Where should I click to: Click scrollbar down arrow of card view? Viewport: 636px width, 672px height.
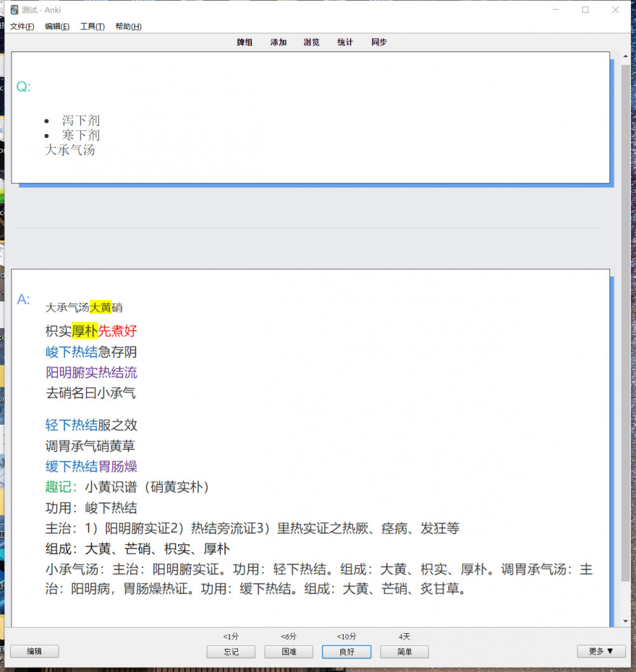pyautogui.click(x=626, y=621)
